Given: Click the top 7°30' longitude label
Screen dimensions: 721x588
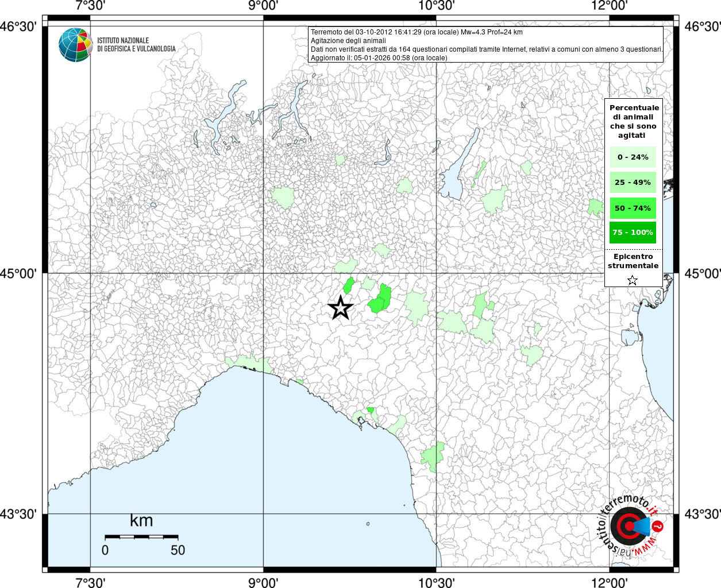Looking at the screenshot, I should (90, 6).
